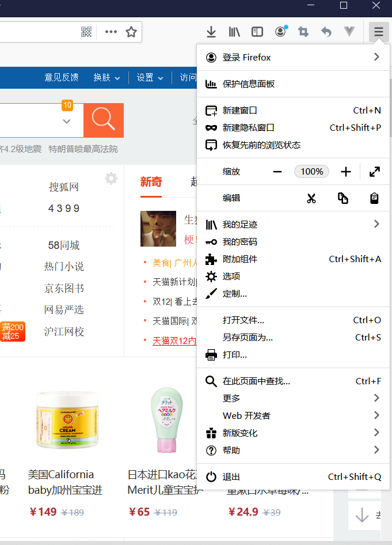Screen dimensions: 392x545
Task: Click 特朗普喷最高法院 hot search text
Action: 83,149
